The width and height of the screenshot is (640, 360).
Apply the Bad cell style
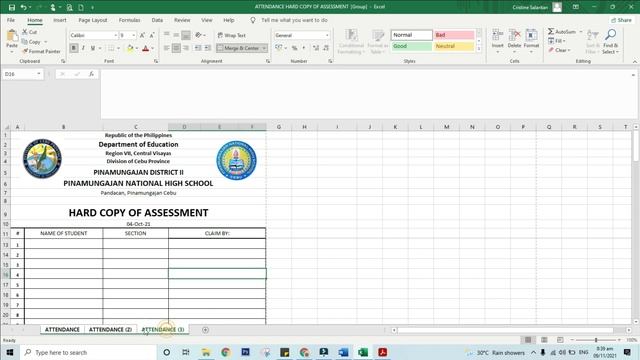(x=454, y=35)
